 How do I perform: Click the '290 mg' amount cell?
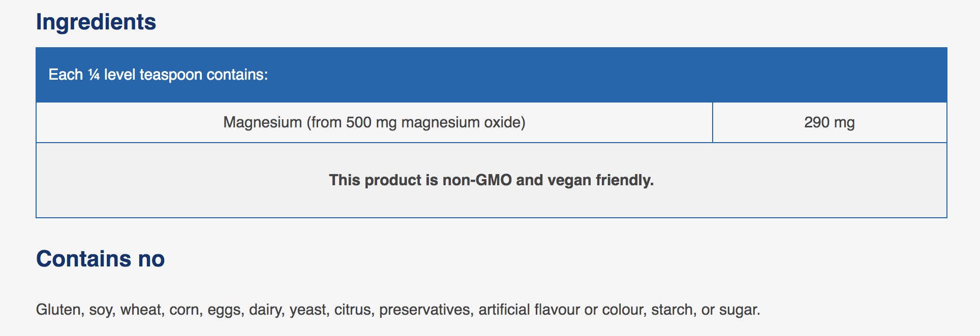pos(829,122)
